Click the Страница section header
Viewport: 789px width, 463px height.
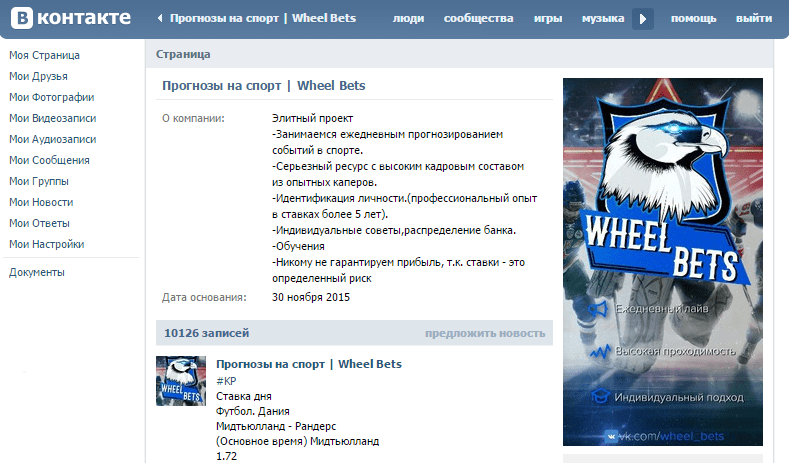coord(183,54)
